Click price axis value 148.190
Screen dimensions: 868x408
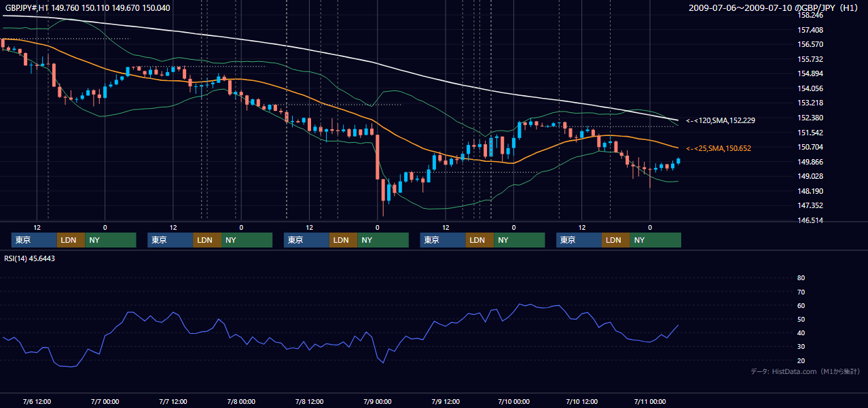812,191
